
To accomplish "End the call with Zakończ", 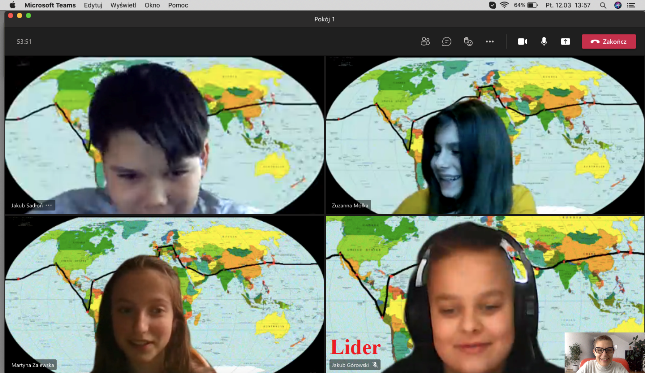I will [x=609, y=42].
